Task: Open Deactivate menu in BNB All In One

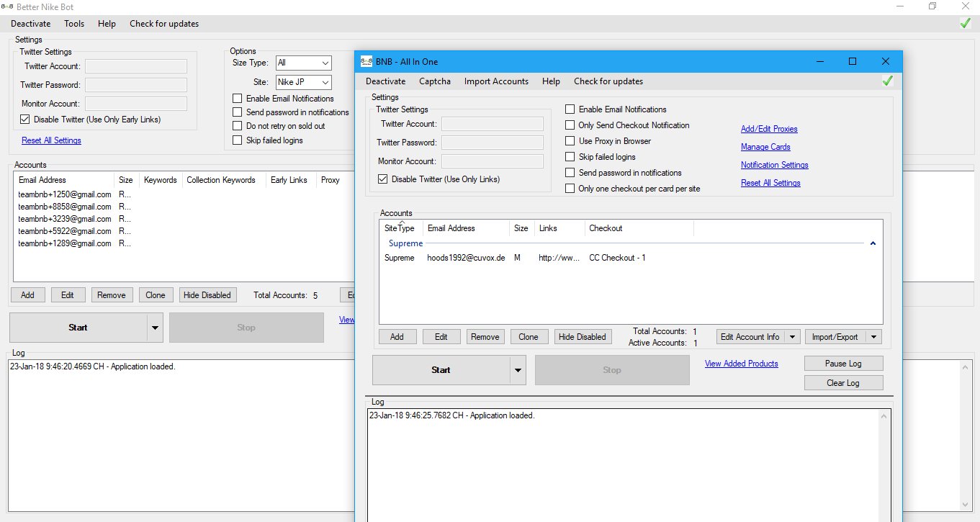Action: pyautogui.click(x=385, y=81)
